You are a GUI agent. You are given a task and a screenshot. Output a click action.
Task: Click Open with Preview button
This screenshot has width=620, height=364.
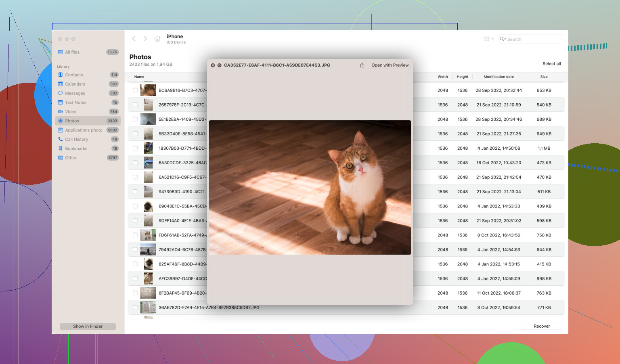(390, 65)
